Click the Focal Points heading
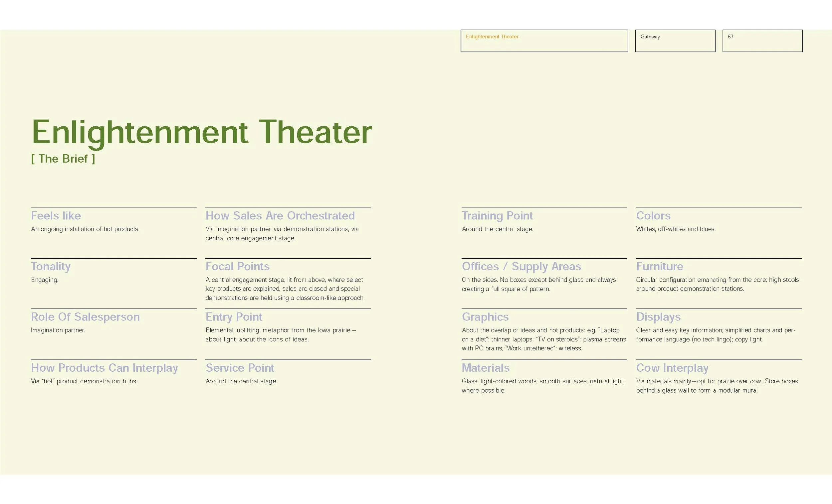The image size is (832, 504). [237, 266]
